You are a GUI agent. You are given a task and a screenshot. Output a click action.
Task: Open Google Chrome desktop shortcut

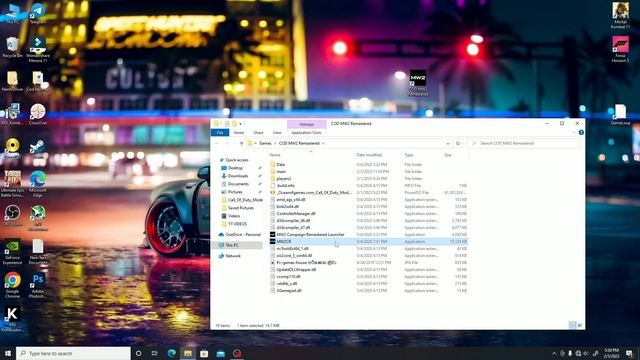(12, 285)
